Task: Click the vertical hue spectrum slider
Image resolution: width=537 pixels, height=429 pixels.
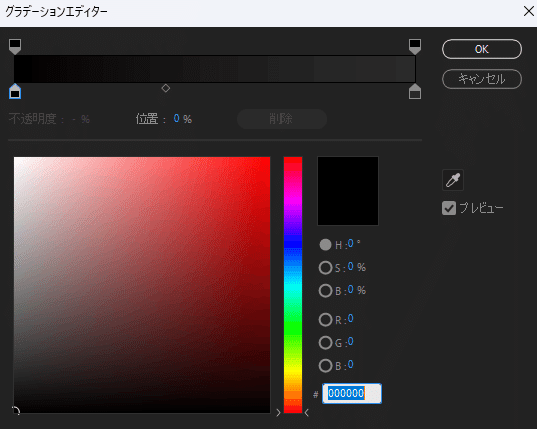Action: (x=293, y=285)
